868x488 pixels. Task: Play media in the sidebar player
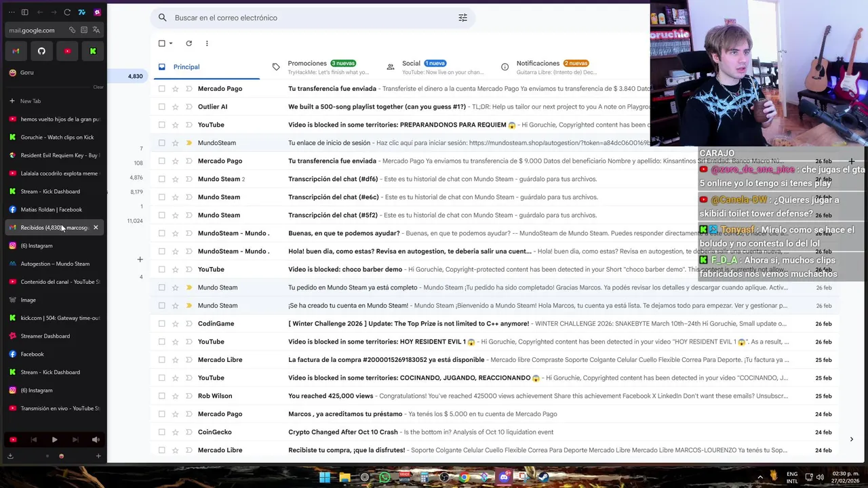[54, 440]
